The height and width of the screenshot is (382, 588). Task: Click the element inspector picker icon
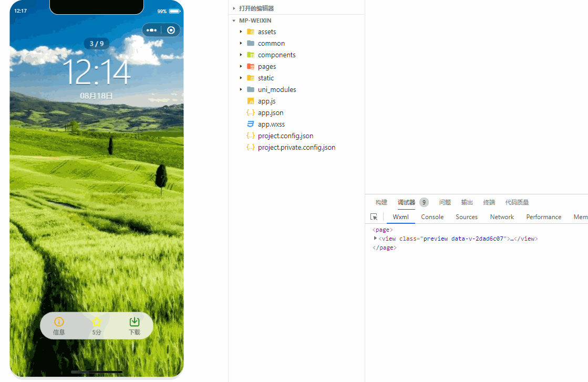tap(374, 216)
